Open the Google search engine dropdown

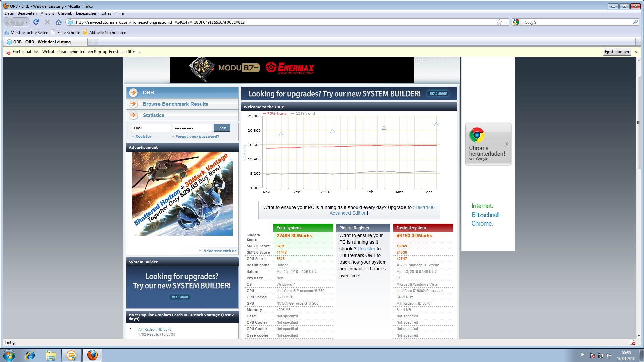tap(518, 22)
